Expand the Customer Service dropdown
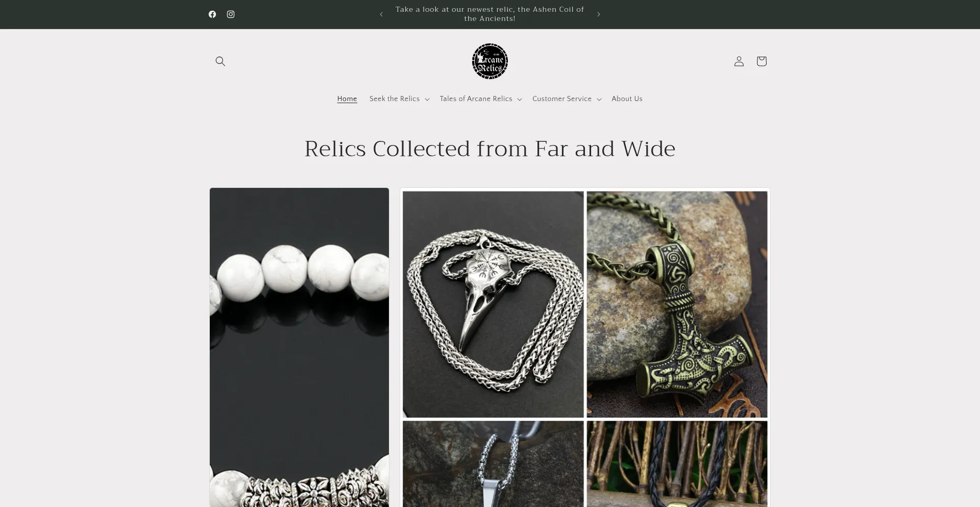Viewport: 980px width, 507px height. pyautogui.click(x=567, y=99)
